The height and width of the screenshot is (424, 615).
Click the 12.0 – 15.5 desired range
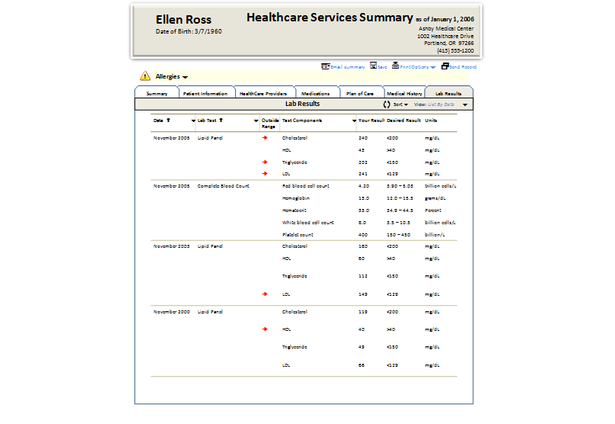point(400,198)
